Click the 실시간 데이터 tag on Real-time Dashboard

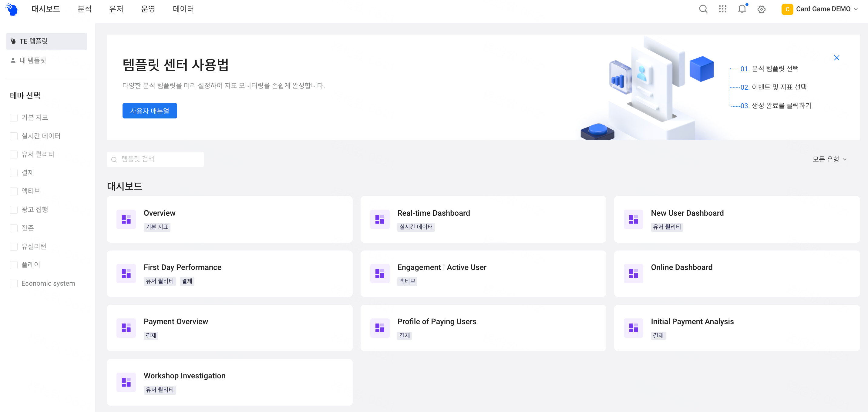[x=416, y=227]
